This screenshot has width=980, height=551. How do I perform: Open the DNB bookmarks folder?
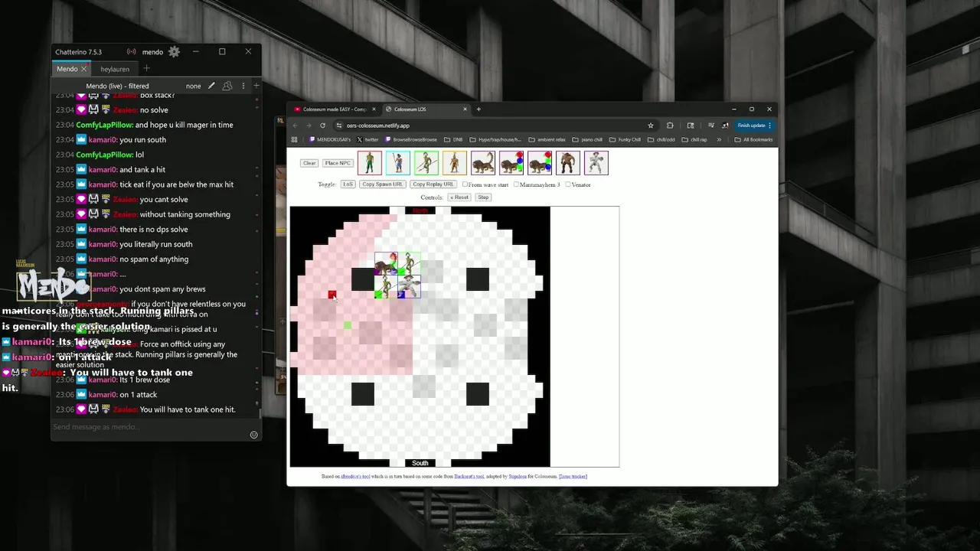453,140
